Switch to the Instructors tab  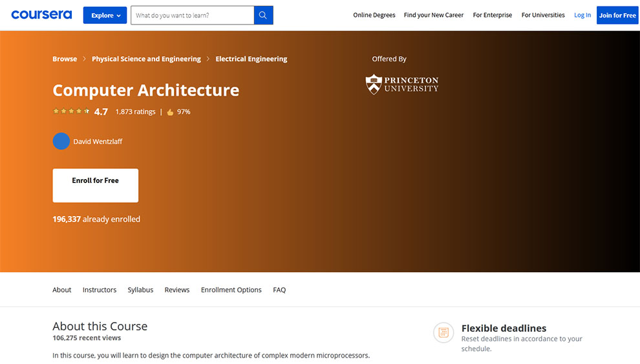coord(99,290)
